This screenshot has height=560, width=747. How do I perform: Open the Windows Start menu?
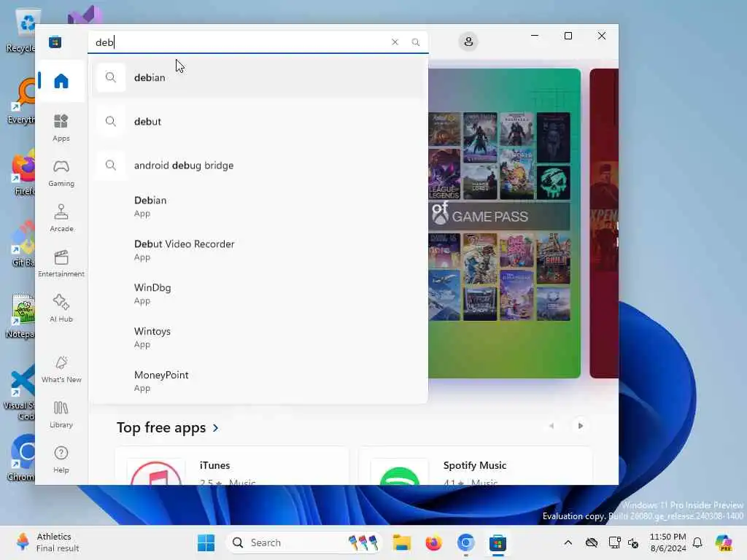(206, 542)
